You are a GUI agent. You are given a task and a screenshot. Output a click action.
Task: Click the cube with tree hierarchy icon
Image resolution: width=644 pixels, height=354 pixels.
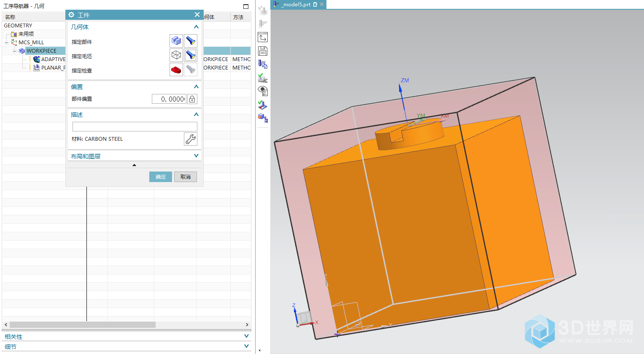tap(263, 118)
